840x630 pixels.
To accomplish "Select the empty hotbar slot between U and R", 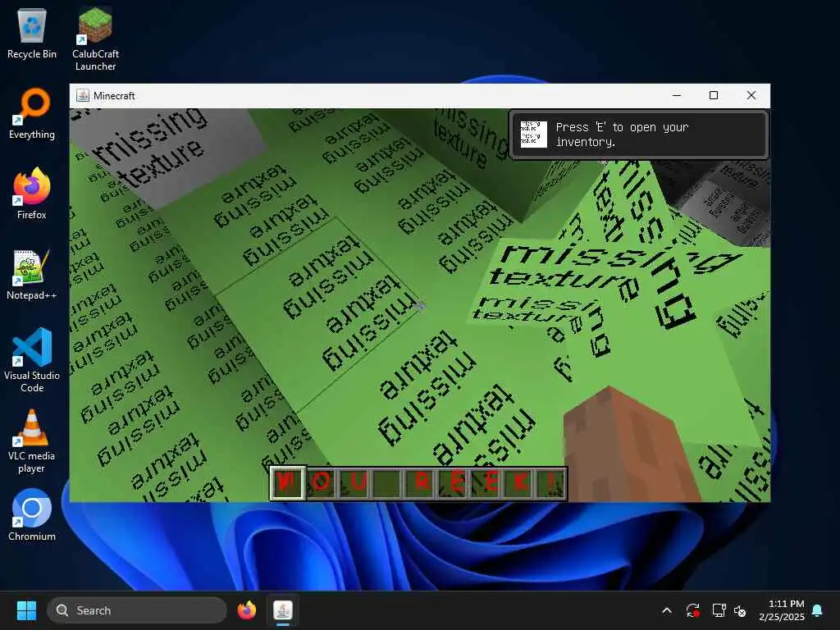I will click(x=386, y=483).
